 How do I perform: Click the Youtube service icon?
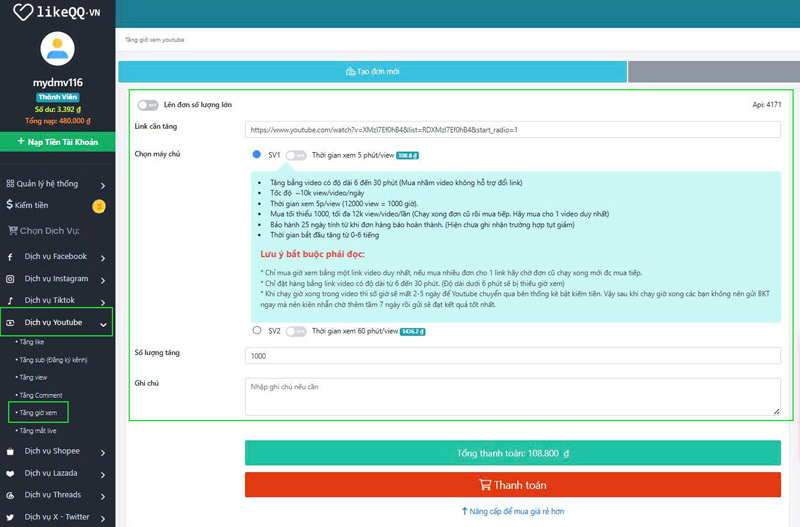(x=10, y=323)
